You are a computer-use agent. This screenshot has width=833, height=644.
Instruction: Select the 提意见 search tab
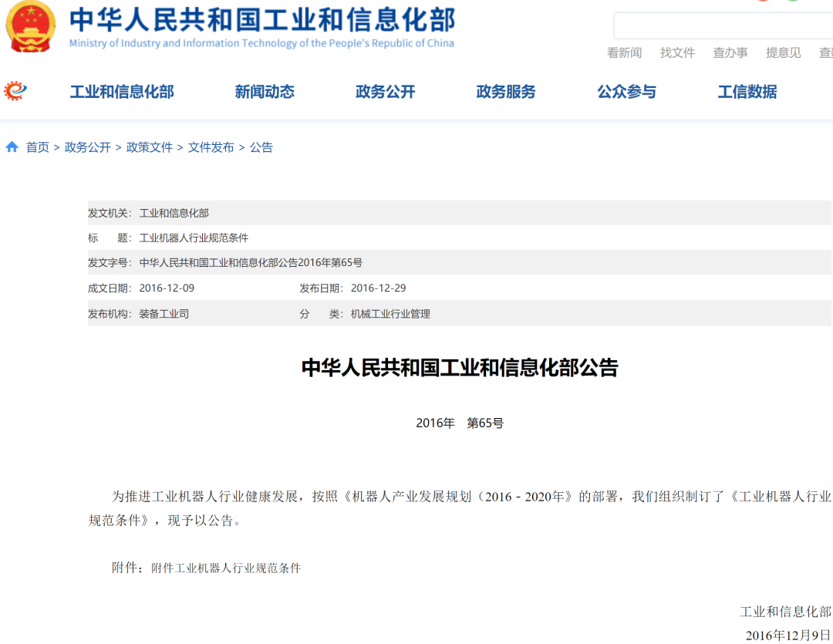click(783, 52)
